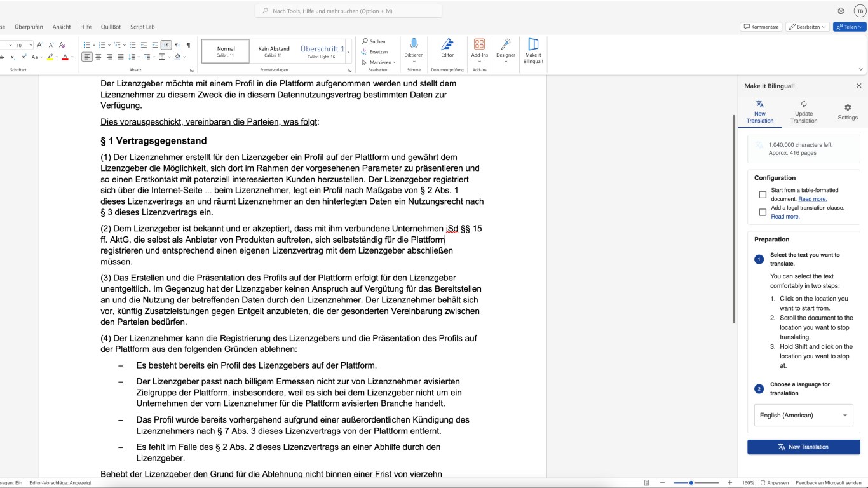This screenshot has height=488, width=868.
Task: Click the search box for tools and help
Action: [348, 11]
